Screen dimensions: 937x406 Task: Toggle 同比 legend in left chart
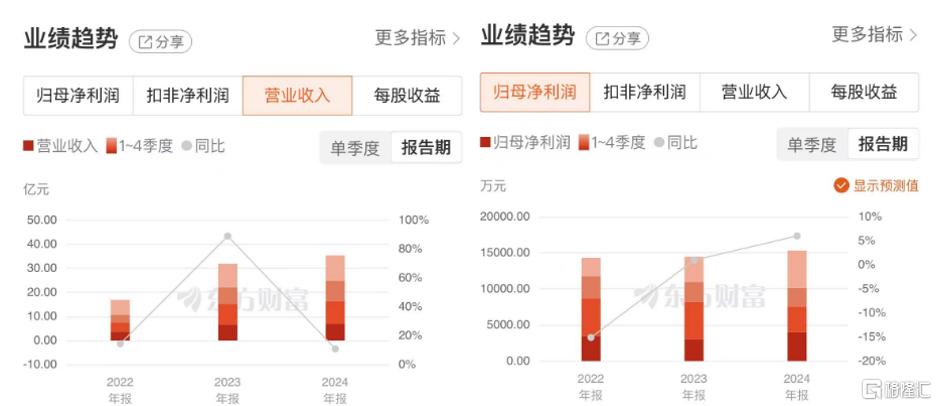(x=203, y=146)
